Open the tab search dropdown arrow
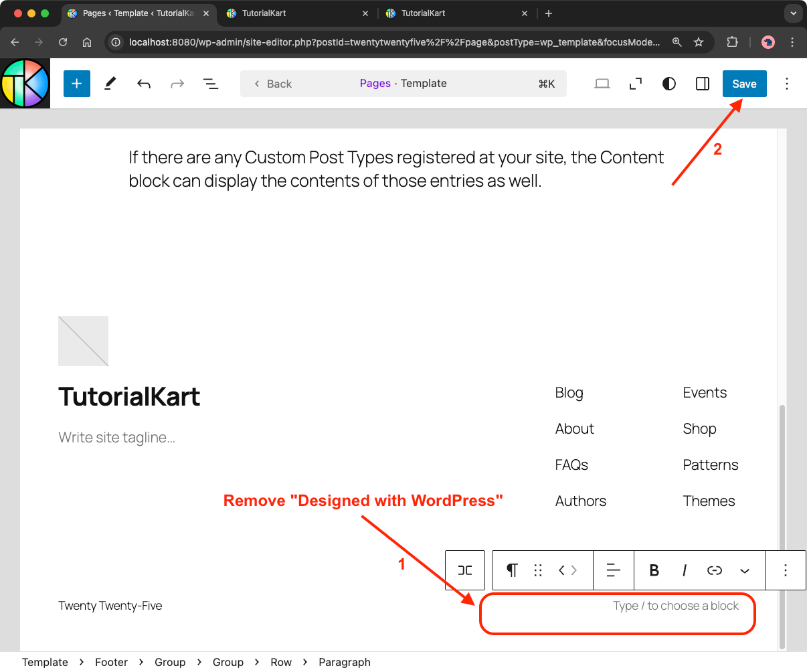 click(793, 13)
